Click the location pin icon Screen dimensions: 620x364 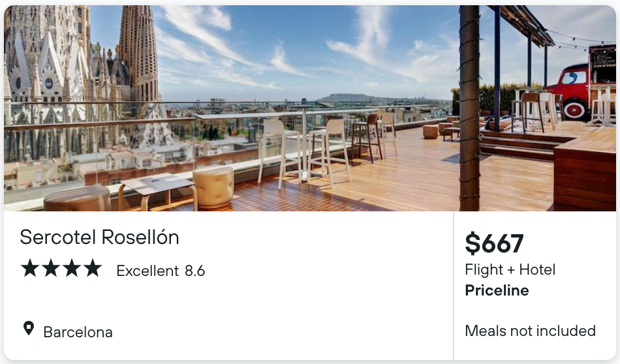pos(29,328)
